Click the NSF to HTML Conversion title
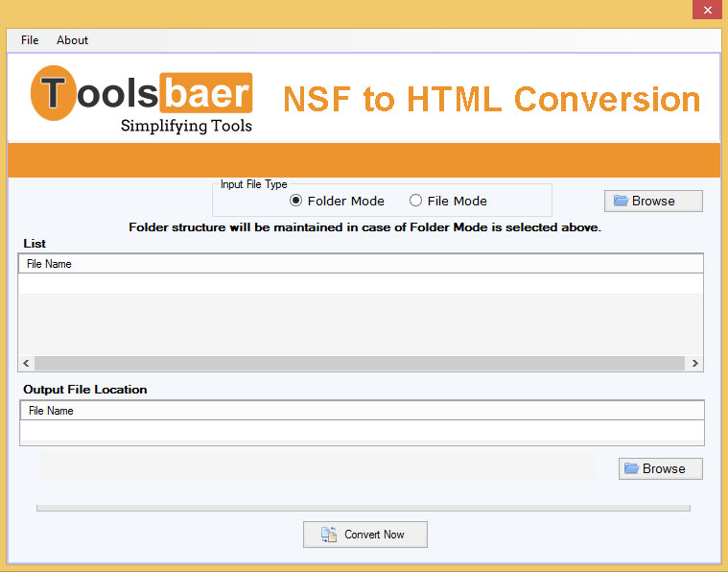728x572 pixels. [491, 99]
